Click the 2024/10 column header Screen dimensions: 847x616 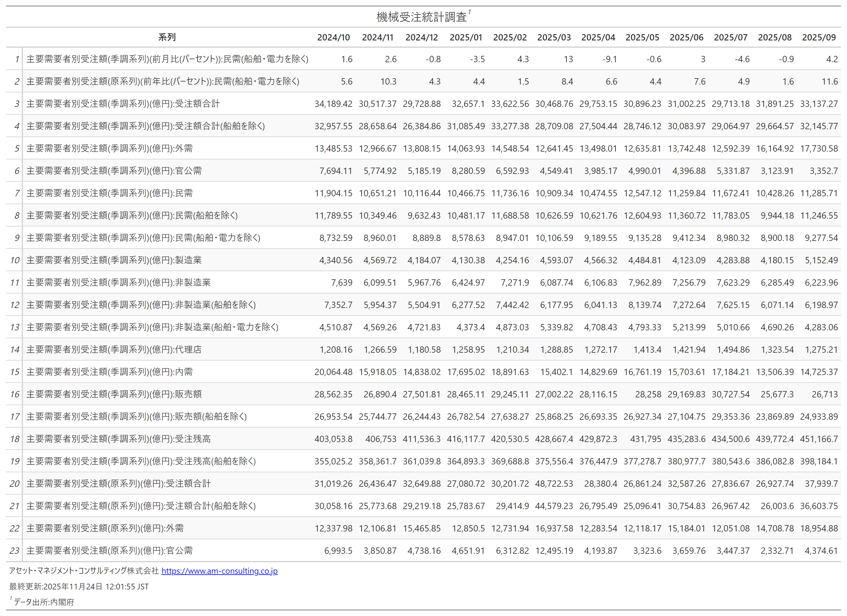click(333, 37)
